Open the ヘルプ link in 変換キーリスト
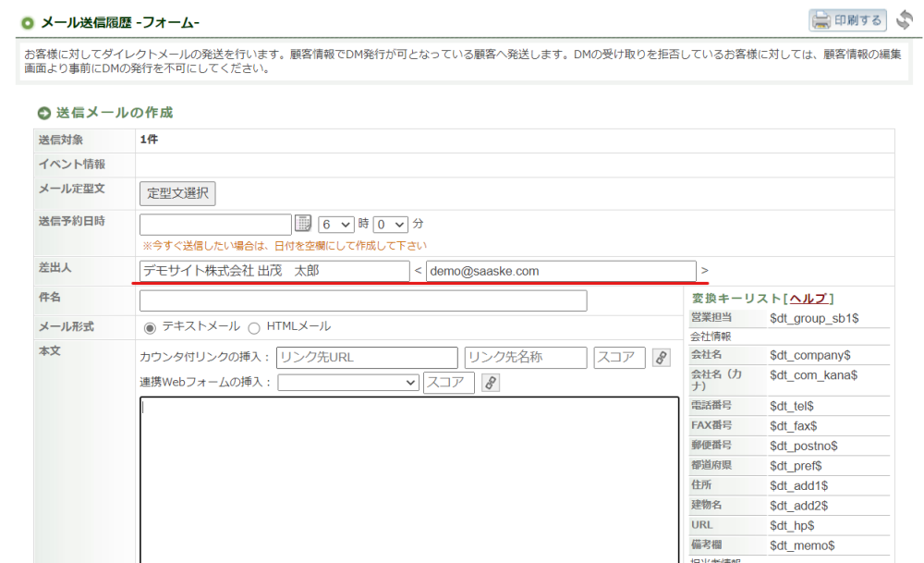Screen dimensions: 924x563 808,299
